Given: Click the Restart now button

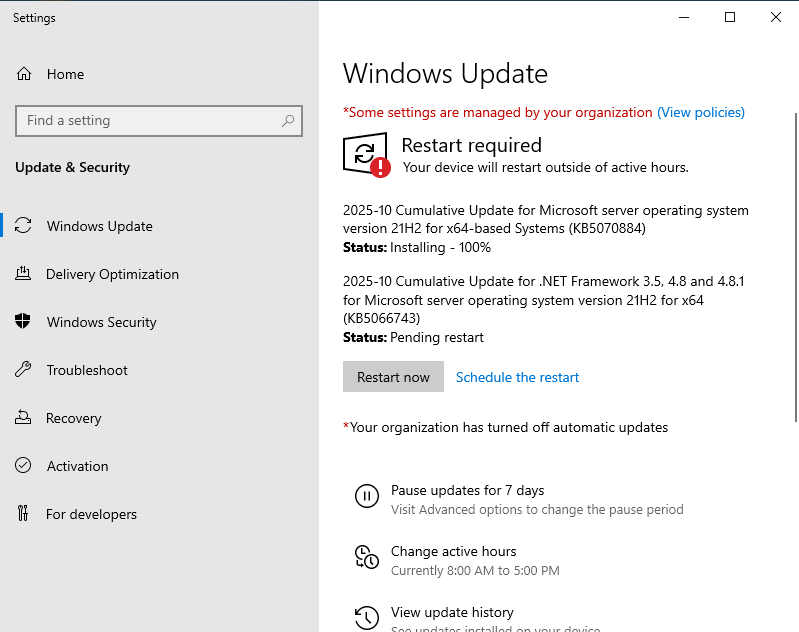Looking at the screenshot, I should click(x=393, y=377).
